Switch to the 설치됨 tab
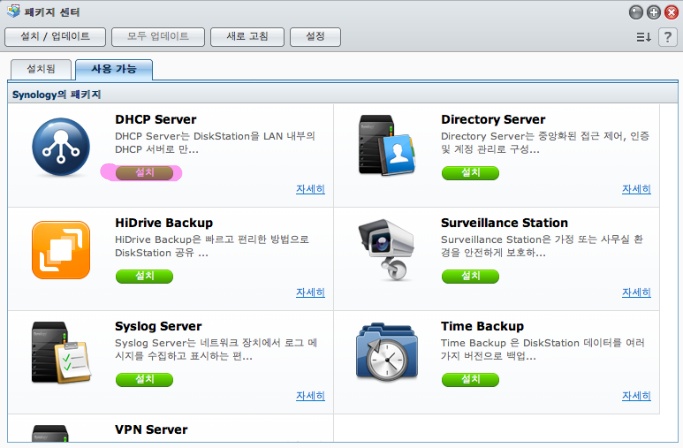The height and width of the screenshot is (448, 683). click(41, 69)
